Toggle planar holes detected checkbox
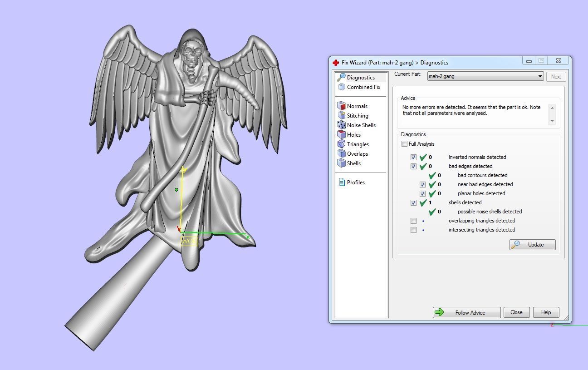Image resolution: width=588 pixels, height=370 pixels. pyautogui.click(x=422, y=193)
